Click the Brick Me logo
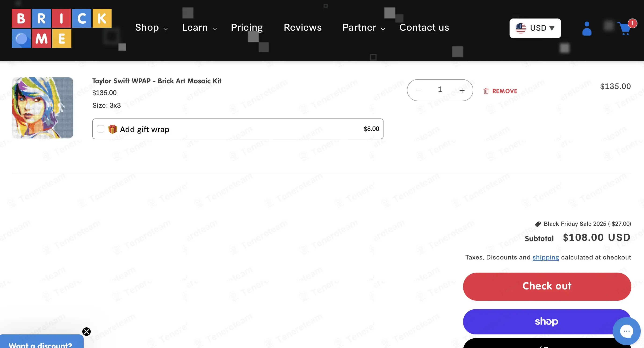 point(62,28)
